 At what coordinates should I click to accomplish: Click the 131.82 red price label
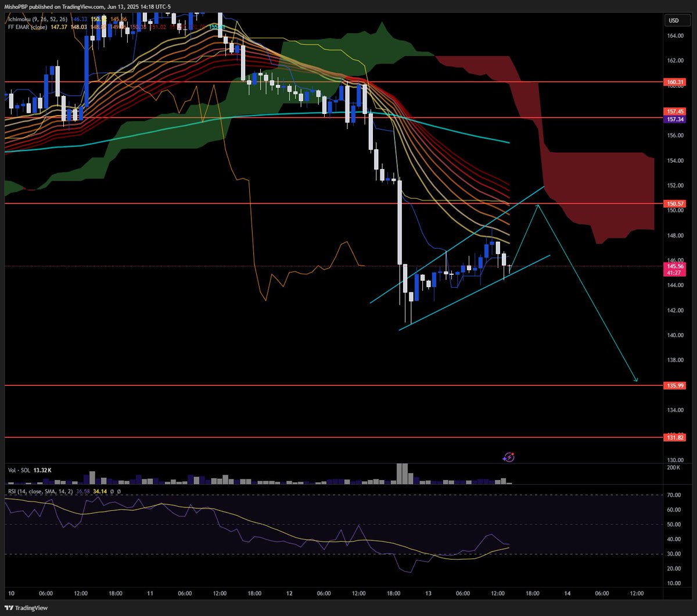pos(674,438)
